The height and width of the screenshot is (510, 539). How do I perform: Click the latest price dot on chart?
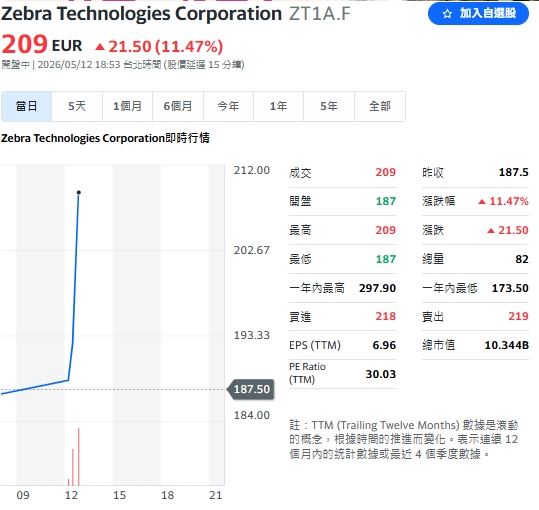(79, 192)
